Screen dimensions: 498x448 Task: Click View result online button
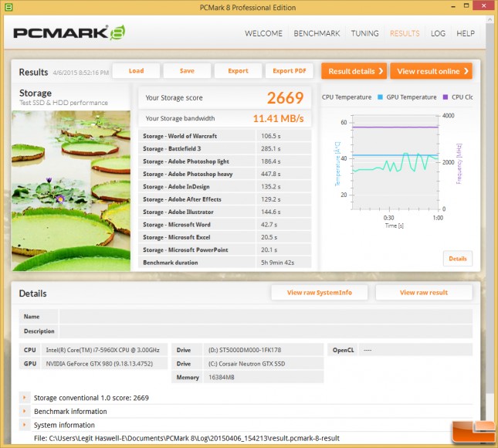click(x=431, y=71)
